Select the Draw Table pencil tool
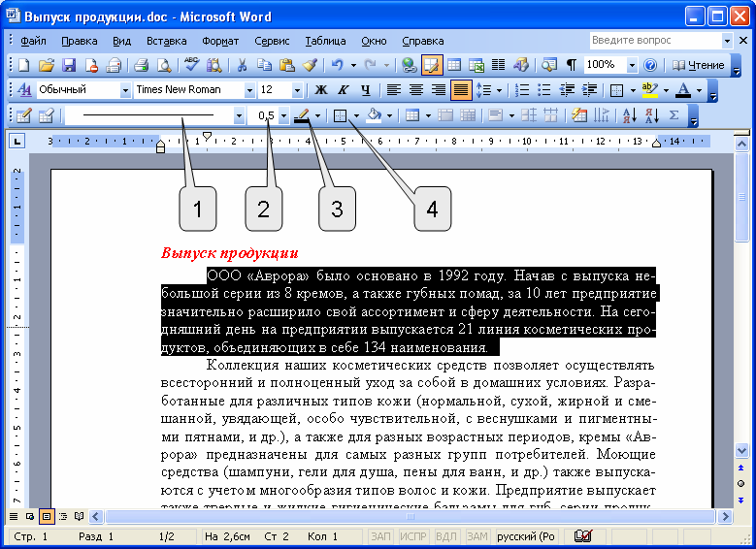Viewport: 756px width, 549px height. (x=23, y=115)
